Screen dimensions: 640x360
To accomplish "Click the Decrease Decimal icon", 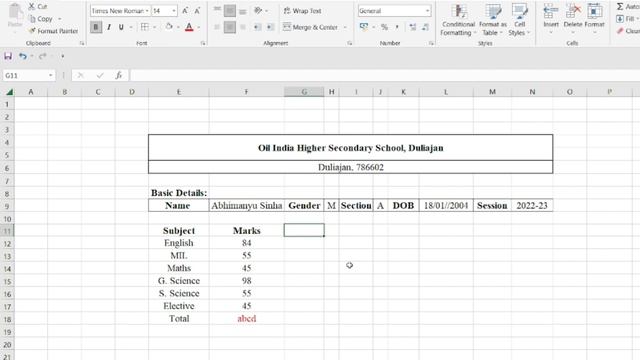I will point(425,27).
